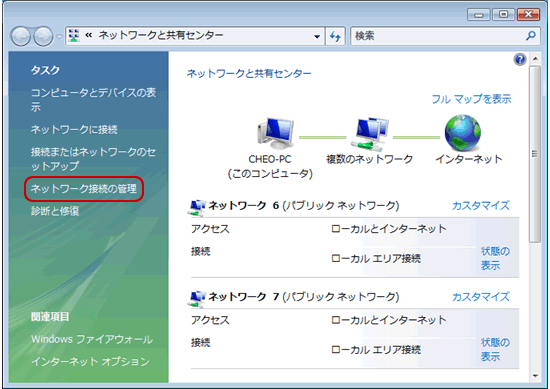
Task: Click the magnifying glass search icon
Action: click(531, 35)
